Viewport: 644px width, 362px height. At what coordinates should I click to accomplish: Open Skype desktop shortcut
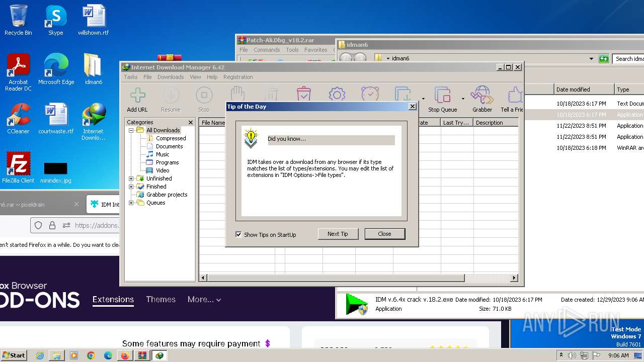pyautogui.click(x=55, y=20)
